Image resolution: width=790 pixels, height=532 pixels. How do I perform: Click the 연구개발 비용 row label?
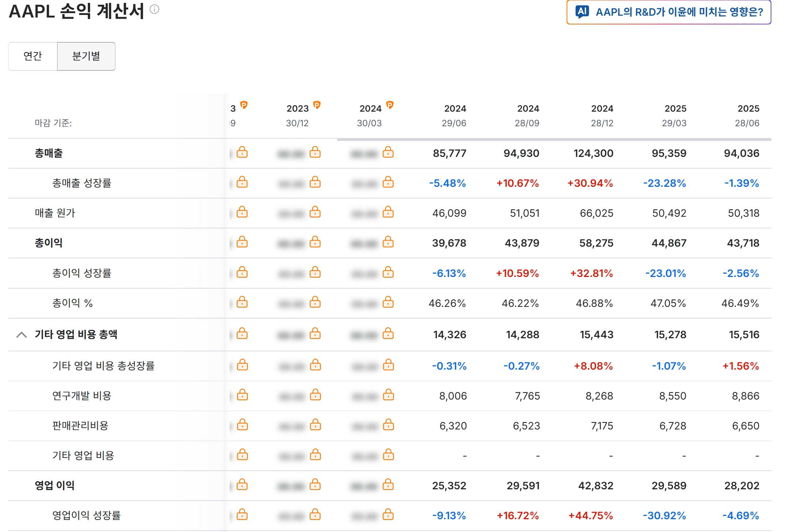(82, 396)
